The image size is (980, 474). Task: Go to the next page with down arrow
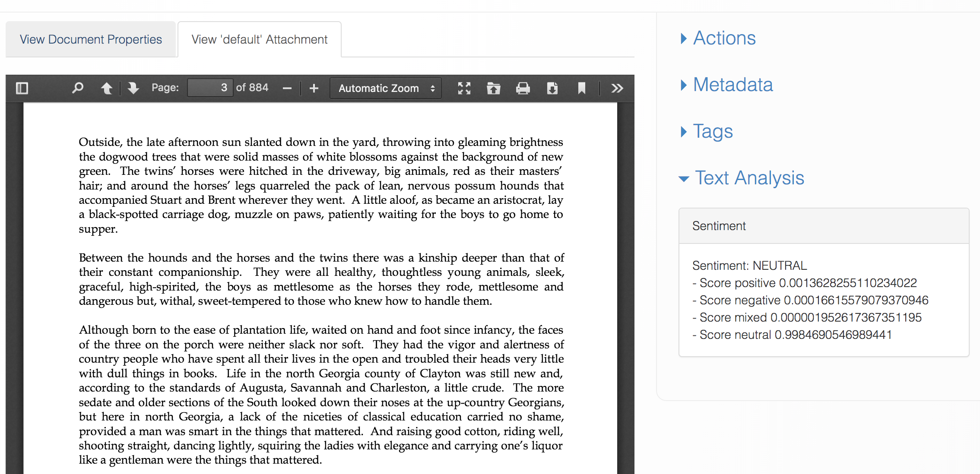point(133,88)
